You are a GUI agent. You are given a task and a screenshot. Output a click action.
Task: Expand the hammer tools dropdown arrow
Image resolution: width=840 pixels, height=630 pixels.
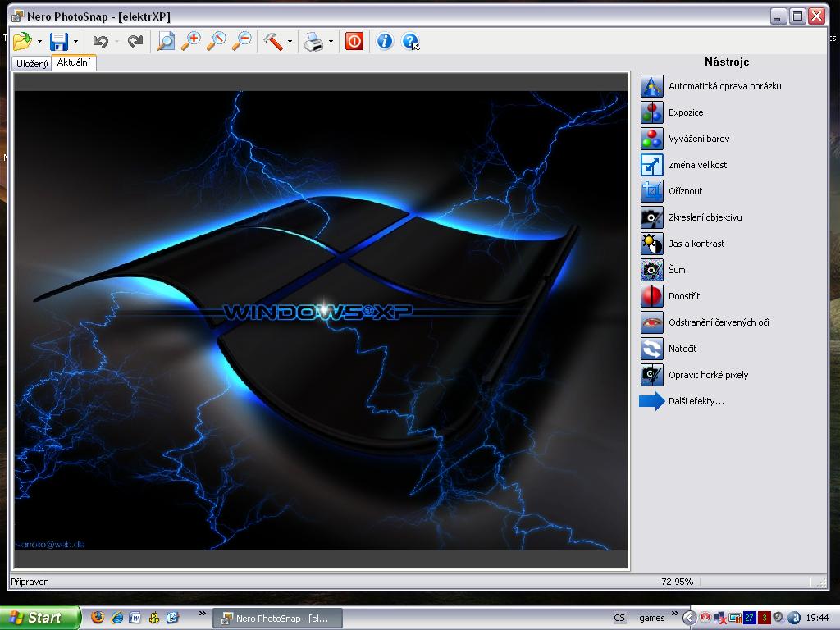coord(290,41)
